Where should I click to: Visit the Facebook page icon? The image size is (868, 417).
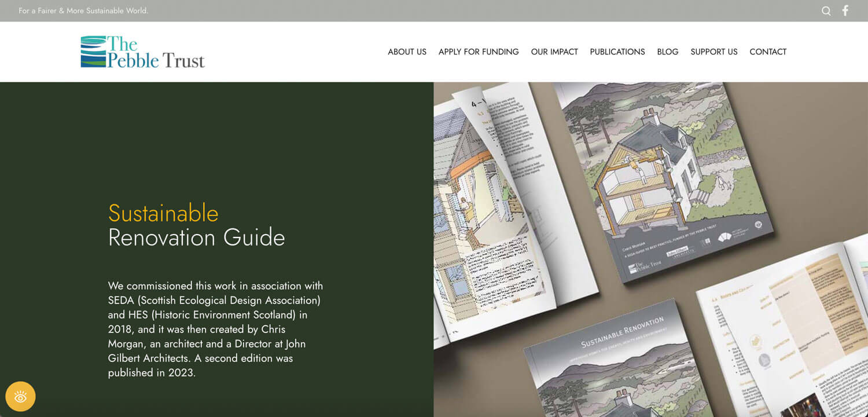(x=845, y=10)
